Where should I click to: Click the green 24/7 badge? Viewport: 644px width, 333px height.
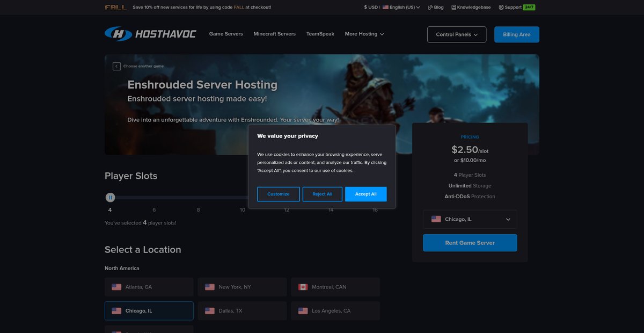pos(529,8)
